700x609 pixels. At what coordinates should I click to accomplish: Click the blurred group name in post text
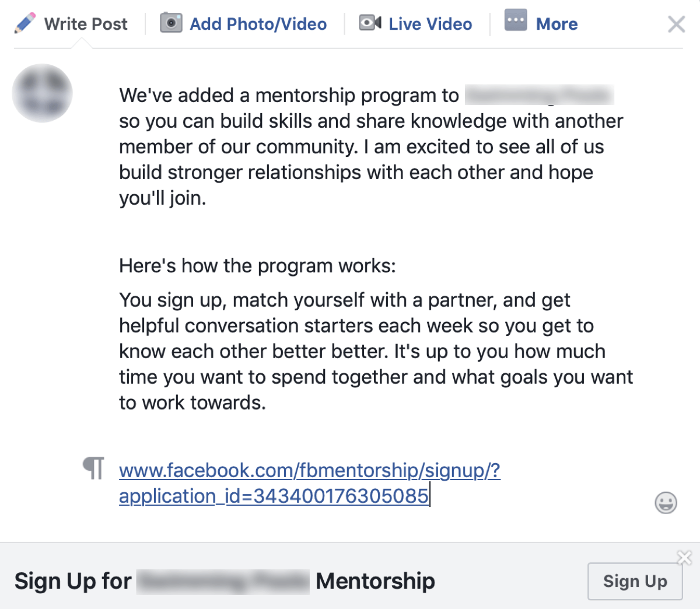(540, 95)
